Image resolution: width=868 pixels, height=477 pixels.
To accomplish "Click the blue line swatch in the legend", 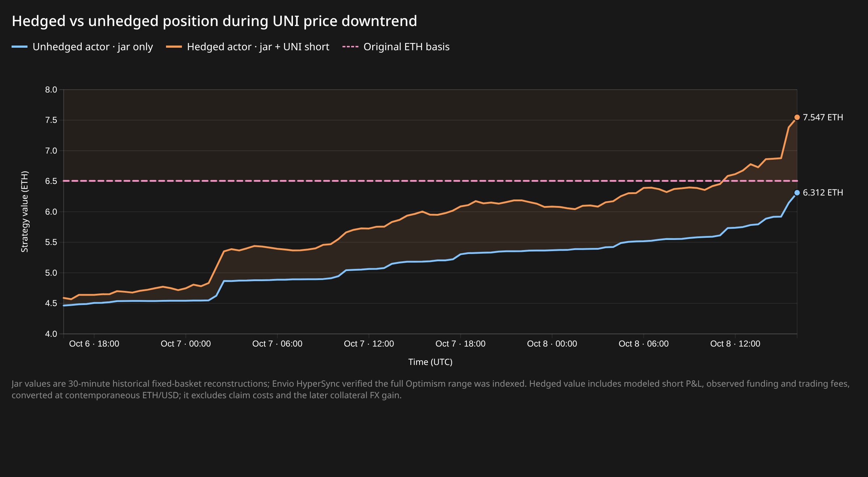I will [20, 47].
